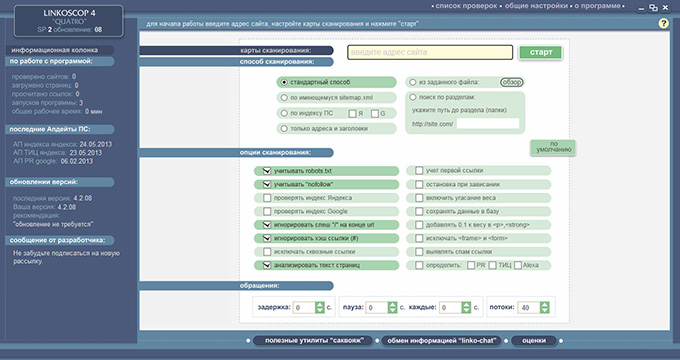The image size is (680, 360).
Task: Open список проверок menu item
Action: pyautogui.click(x=466, y=6)
